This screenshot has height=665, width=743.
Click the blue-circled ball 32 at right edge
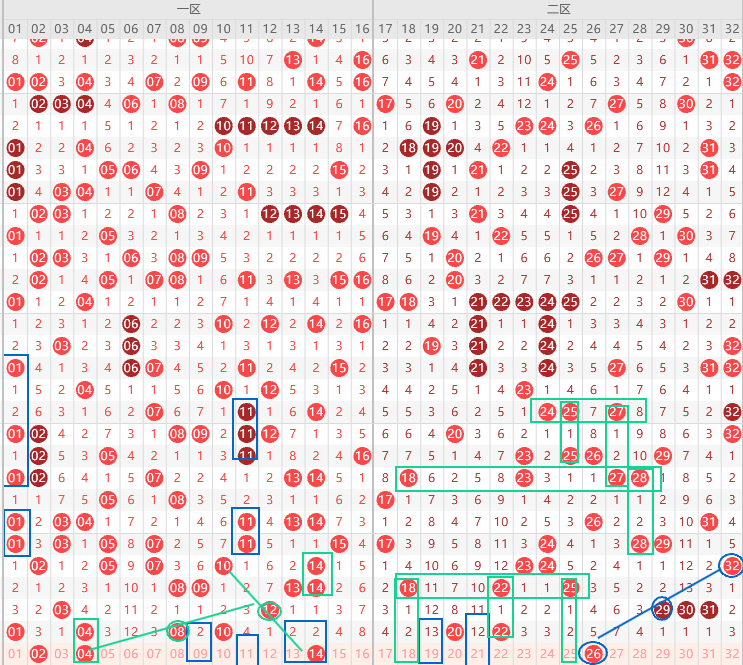pos(732,566)
